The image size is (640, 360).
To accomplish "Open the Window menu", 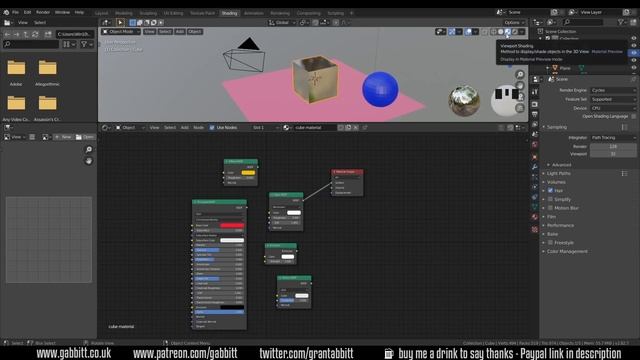I will (62, 13).
